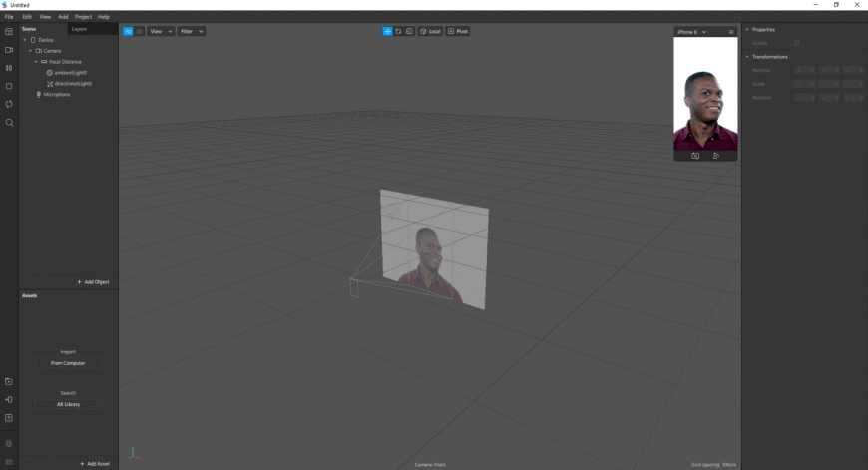Click the ambient light icon in scene tree
The width and height of the screenshot is (868, 470).
pyautogui.click(x=49, y=73)
